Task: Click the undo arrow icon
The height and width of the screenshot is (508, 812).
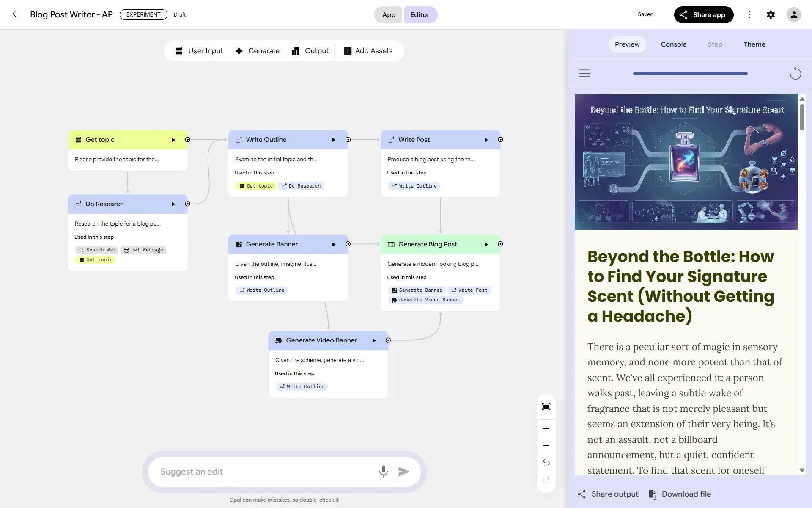Action: [546, 462]
